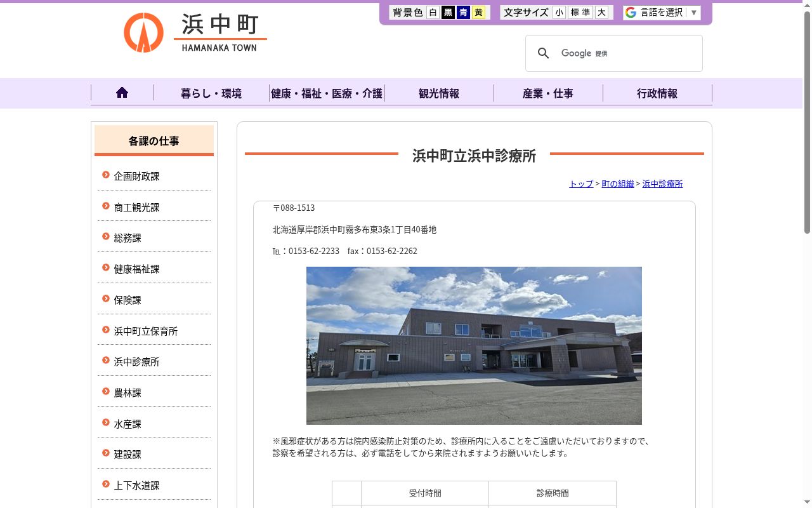The height and width of the screenshot is (508, 812).
Task: Set text size to large (大)
Action: [601, 13]
